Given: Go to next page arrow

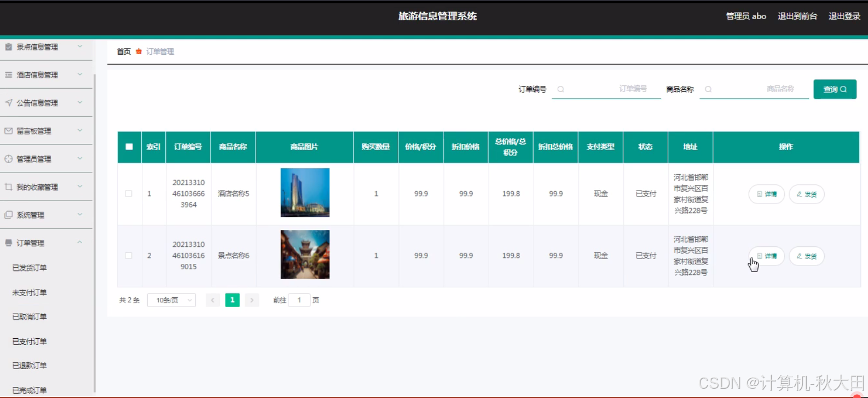Looking at the screenshot, I should (252, 300).
